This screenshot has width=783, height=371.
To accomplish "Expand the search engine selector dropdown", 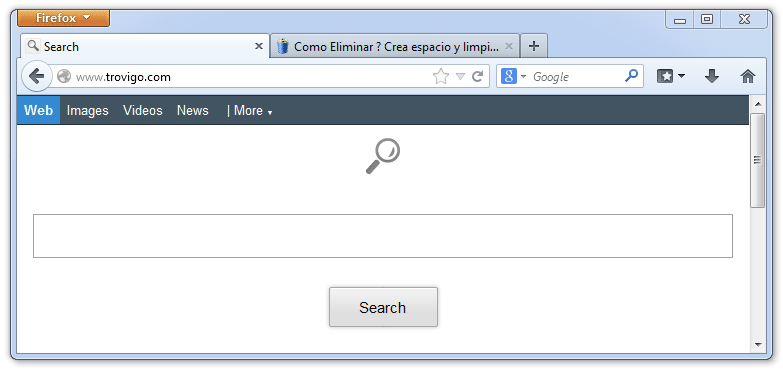I will pos(523,76).
